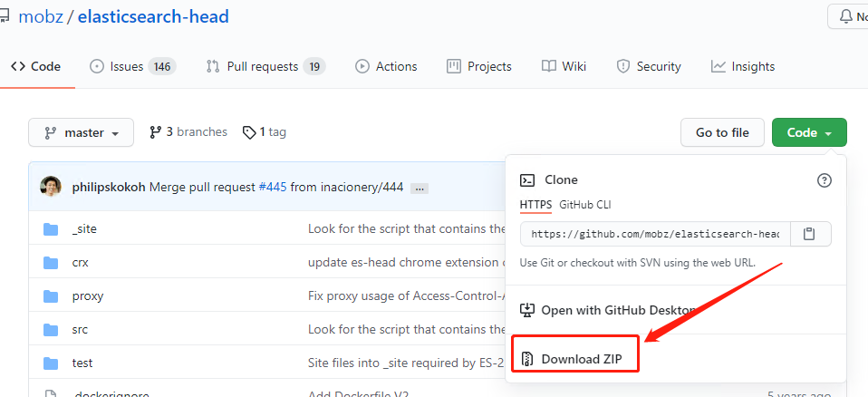Screen dimensions: 868x397
Task: Click the help question mark icon in Clone panel
Action: (x=825, y=180)
